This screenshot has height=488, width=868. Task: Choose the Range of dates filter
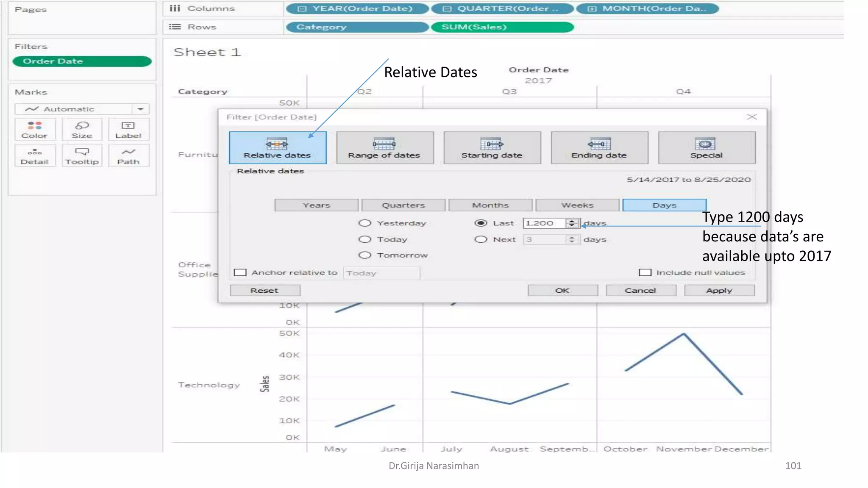click(384, 148)
